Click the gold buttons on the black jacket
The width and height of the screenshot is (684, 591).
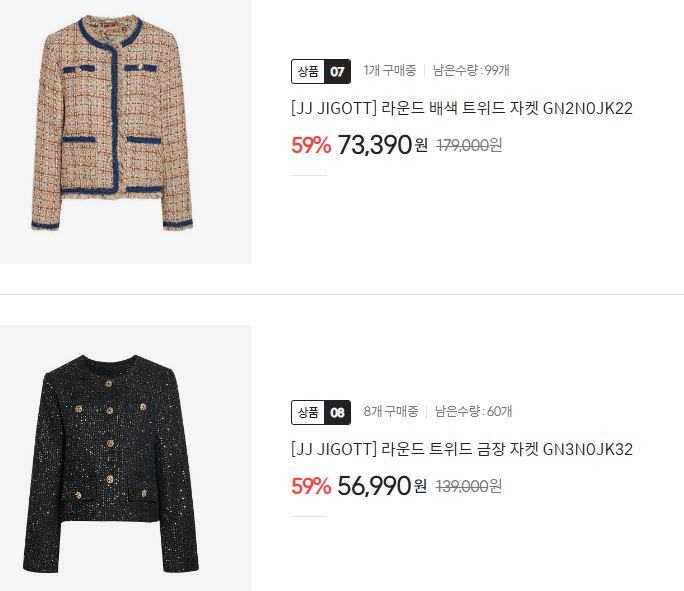[x=110, y=441]
